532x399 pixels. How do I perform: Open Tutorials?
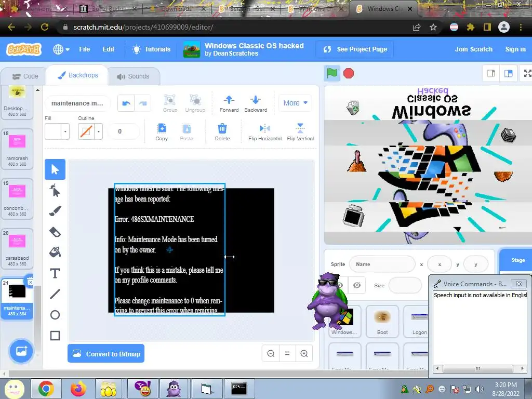coord(151,49)
